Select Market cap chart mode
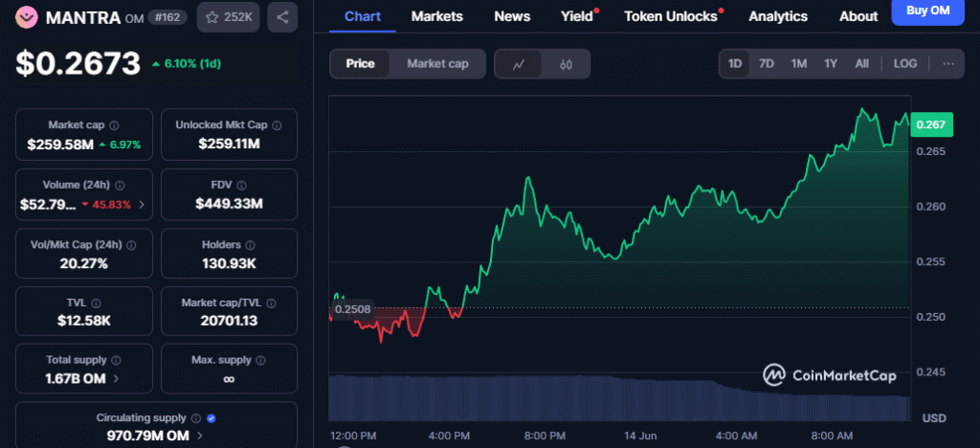980x448 pixels. coord(437,64)
